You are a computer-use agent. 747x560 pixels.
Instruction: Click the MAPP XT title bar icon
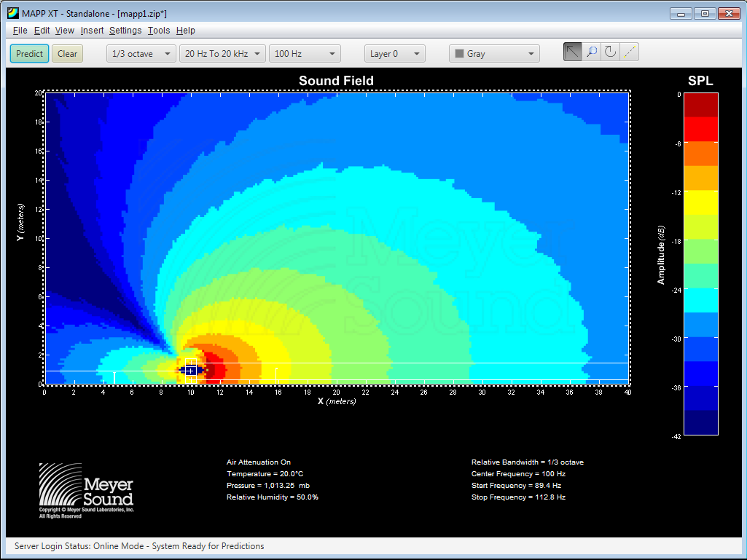pos(12,13)
